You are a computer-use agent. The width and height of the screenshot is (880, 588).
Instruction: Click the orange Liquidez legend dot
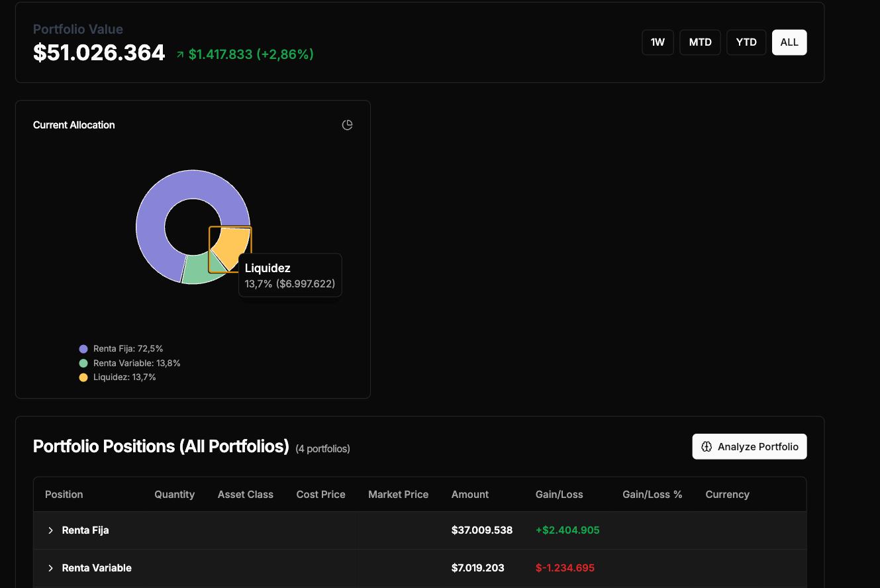pyautogui.click(x=83, y=377)
